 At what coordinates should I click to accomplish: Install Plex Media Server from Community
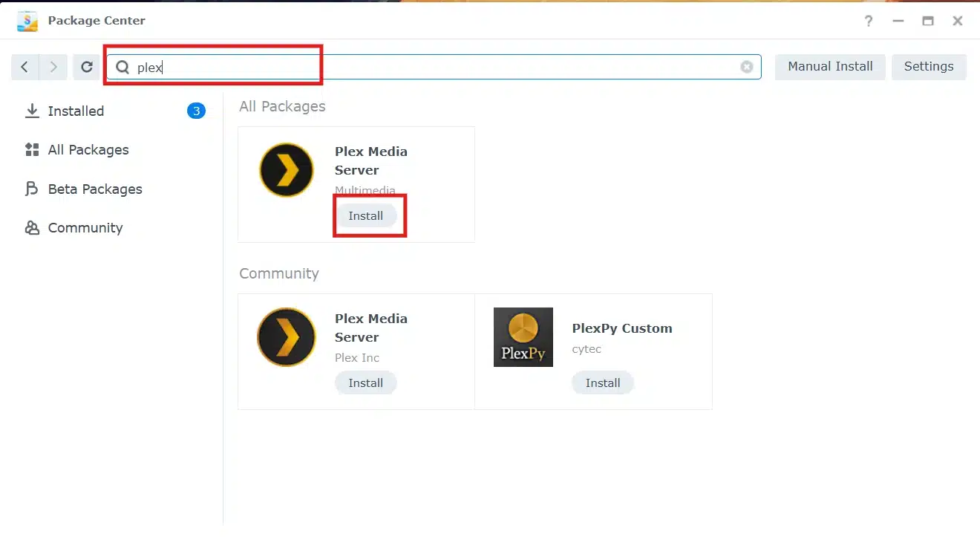coord(365,383)
